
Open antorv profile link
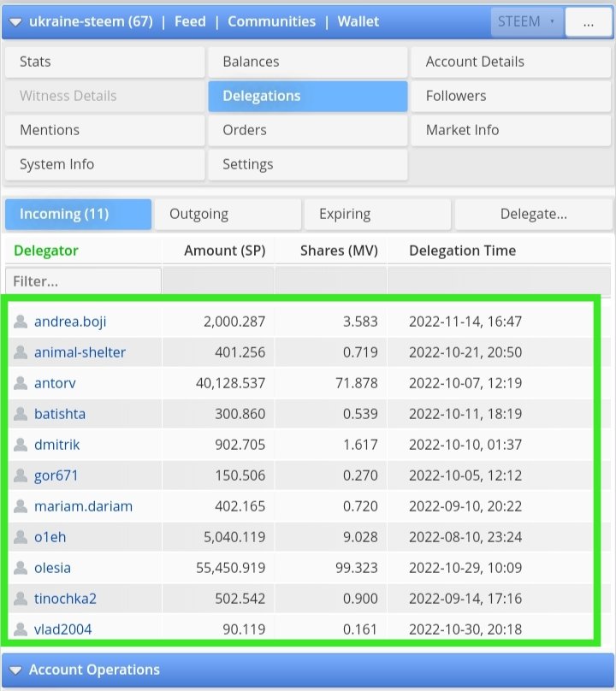click(55, 383)
